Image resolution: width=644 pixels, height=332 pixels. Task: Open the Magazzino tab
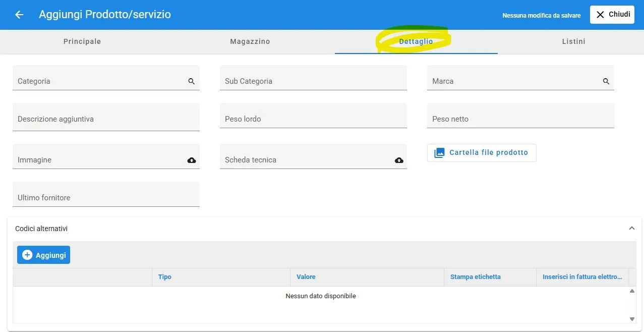[x=250, y=41]
